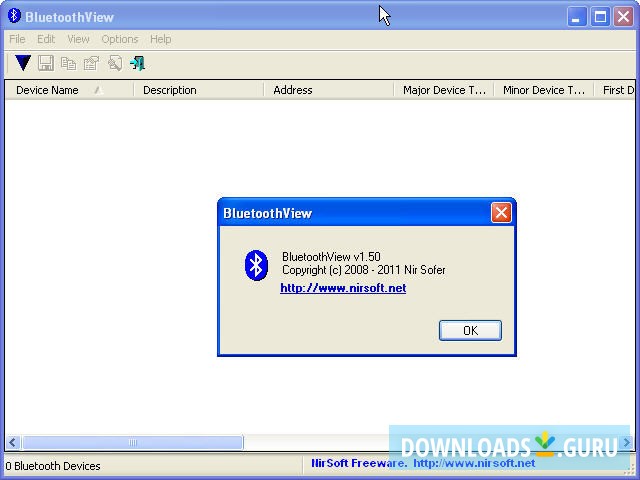Close the main BluetoothView window
This screenshot has height=480, width=640.
point(623,17)
